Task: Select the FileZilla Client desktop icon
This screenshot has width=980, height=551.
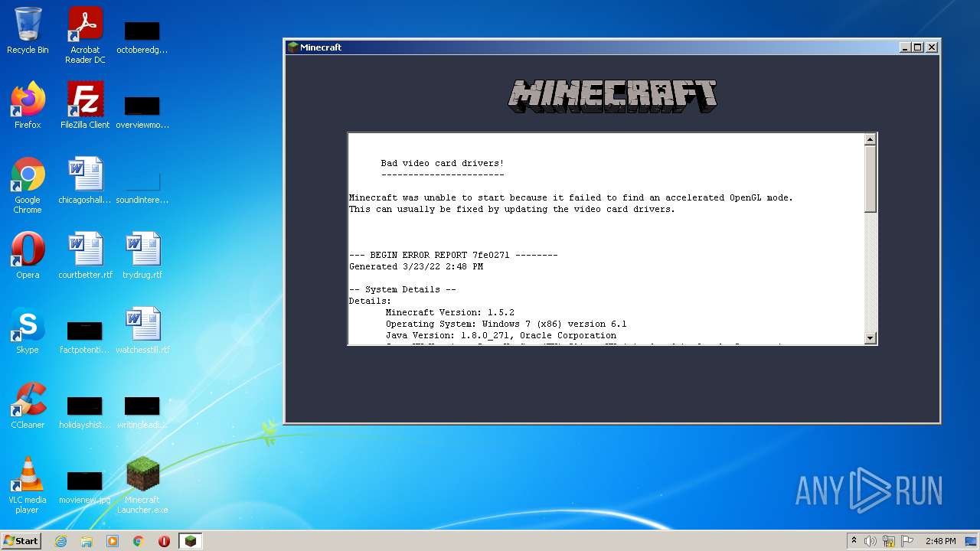Action: pos(85,106)
